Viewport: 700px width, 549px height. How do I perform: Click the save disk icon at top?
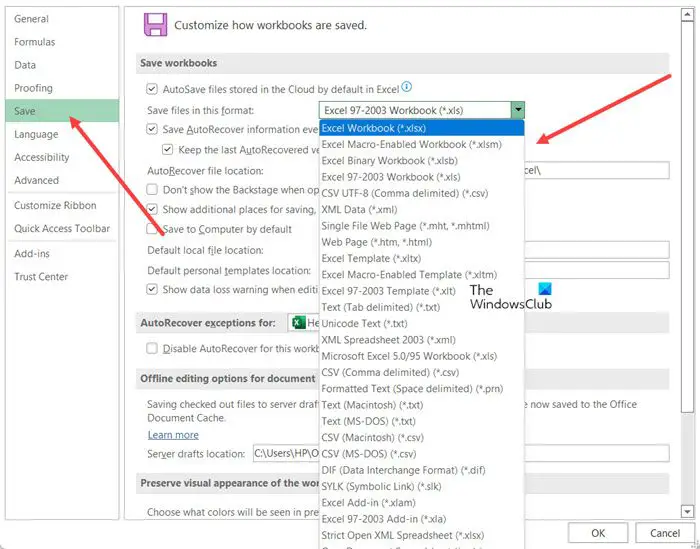pyautogui.click(x=155, y=25)
